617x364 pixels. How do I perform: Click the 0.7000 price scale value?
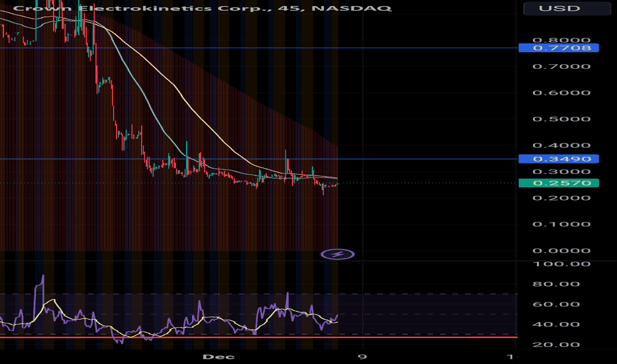561,66
